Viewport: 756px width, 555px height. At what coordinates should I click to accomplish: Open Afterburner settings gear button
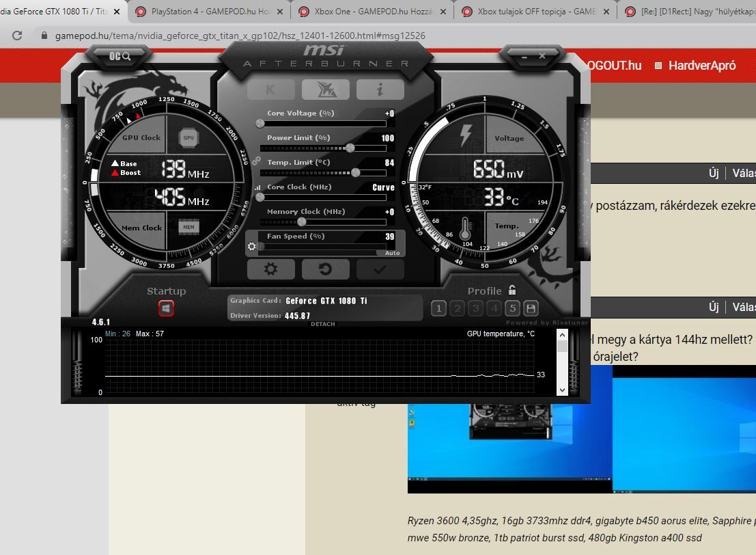270,269
